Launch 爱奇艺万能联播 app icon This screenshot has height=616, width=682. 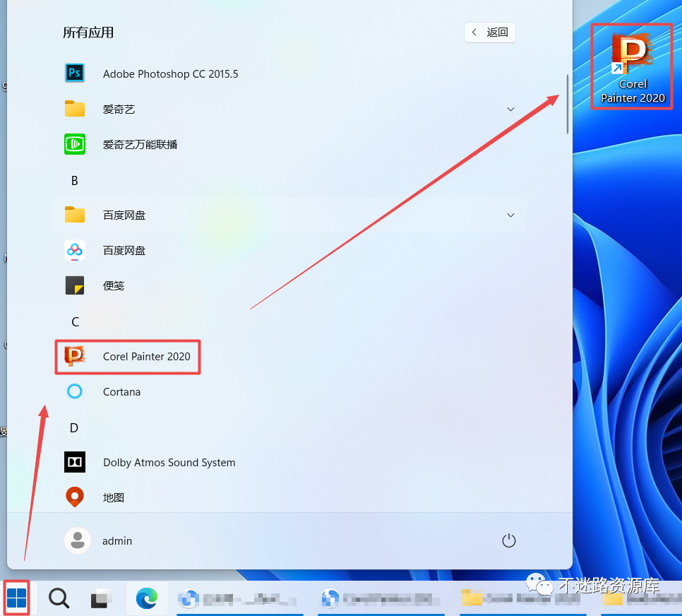(74, 144)
